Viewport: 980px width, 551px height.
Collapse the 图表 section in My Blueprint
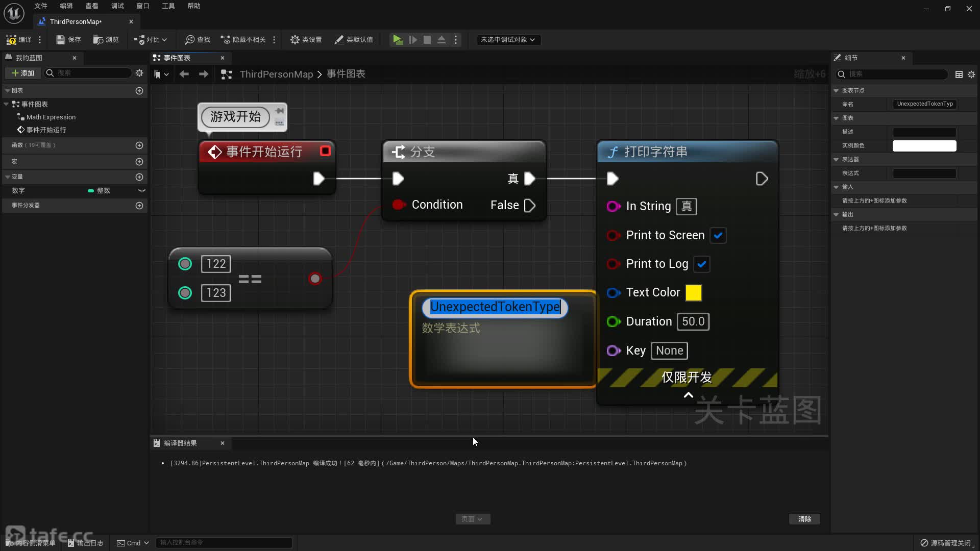[x=8, y=90]
